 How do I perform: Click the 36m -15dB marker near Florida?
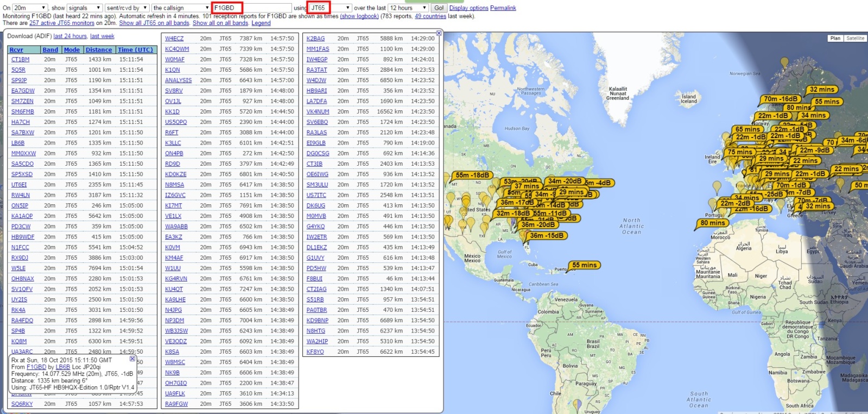(547, 236)
